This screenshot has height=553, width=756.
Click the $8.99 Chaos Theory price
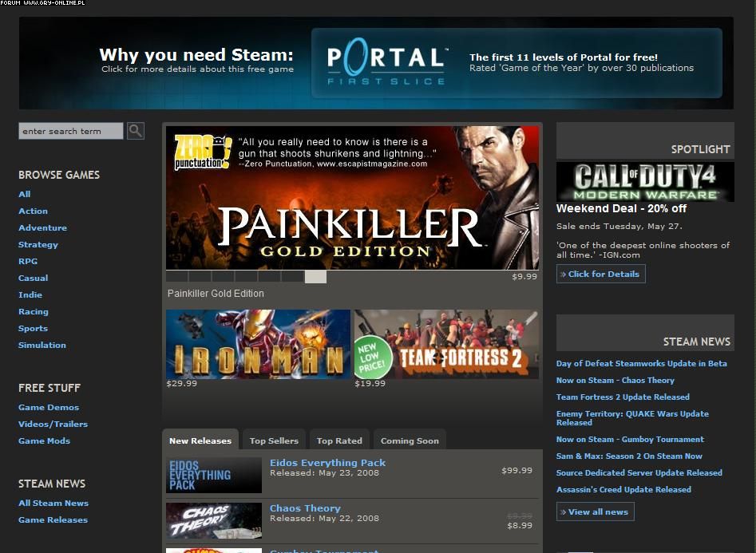coord(520,526)
